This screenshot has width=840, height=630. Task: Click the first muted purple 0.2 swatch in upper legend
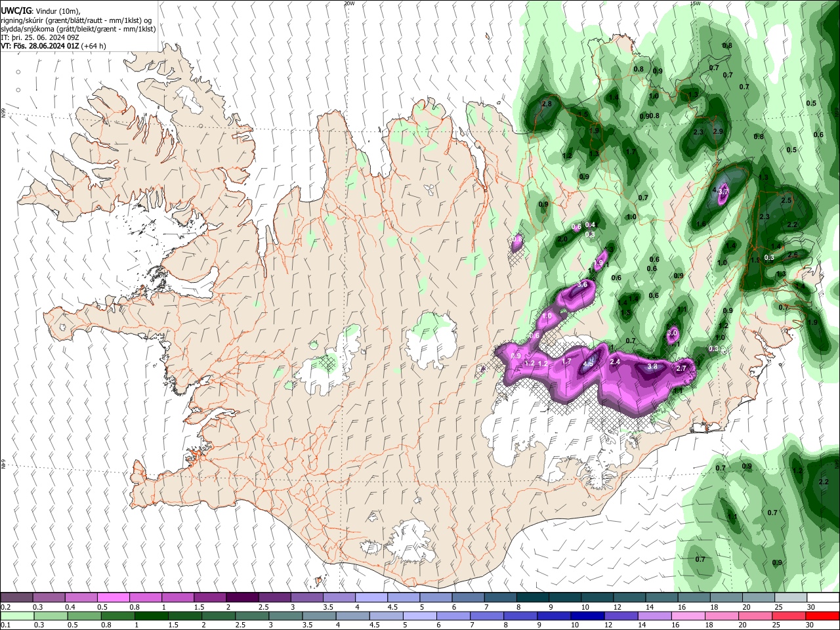tap(16, 598)
